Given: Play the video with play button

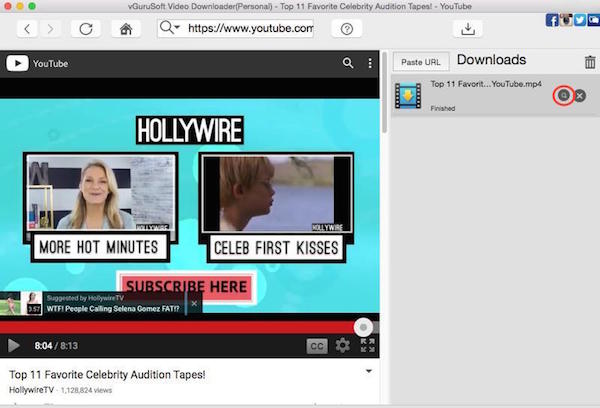Looking at the screenshot, I should [14, 346].
